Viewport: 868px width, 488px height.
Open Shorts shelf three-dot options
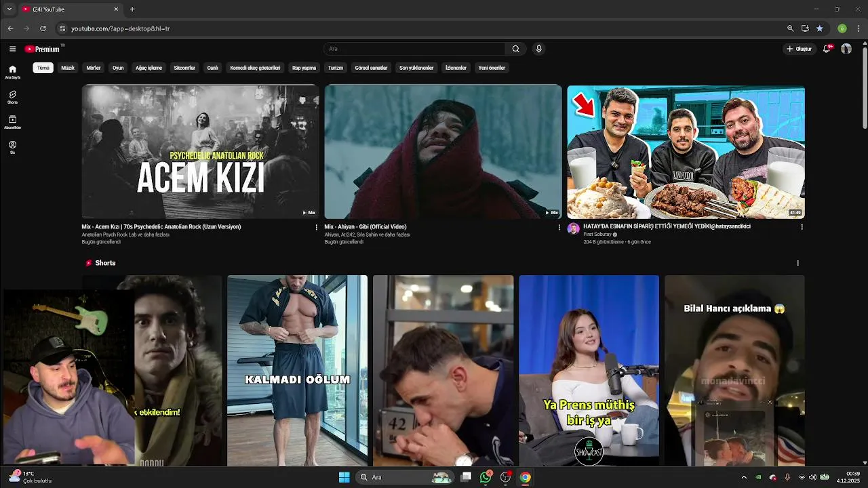797,263
